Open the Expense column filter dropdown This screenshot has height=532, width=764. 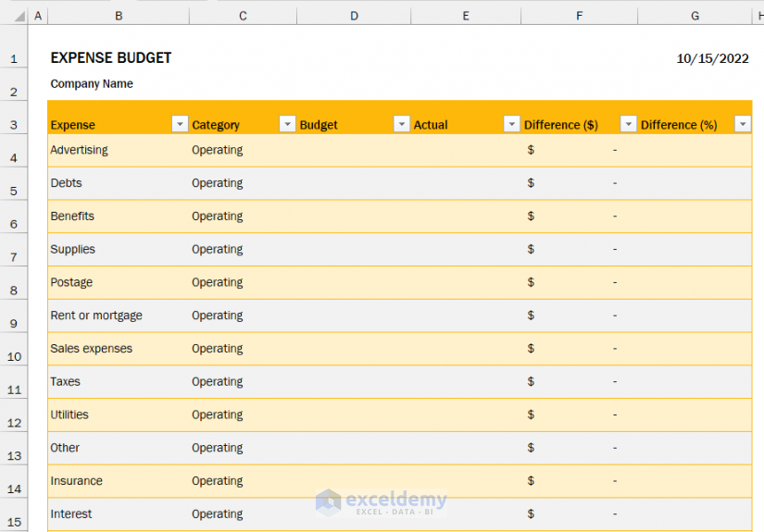coord(180,124)
